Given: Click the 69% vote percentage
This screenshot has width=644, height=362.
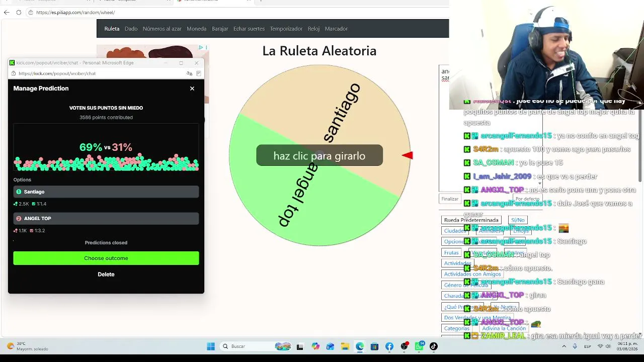Looking at the screenshot, I should pos(91,147).
